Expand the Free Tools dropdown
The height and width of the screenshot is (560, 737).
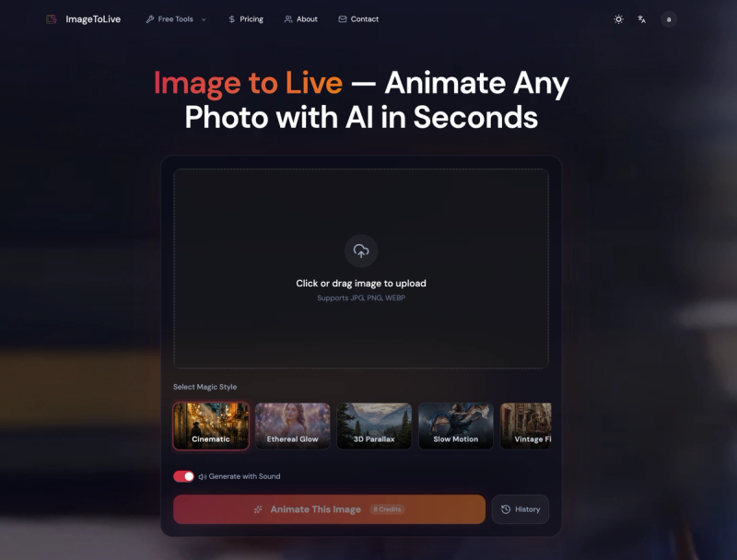tap(173, 18)
